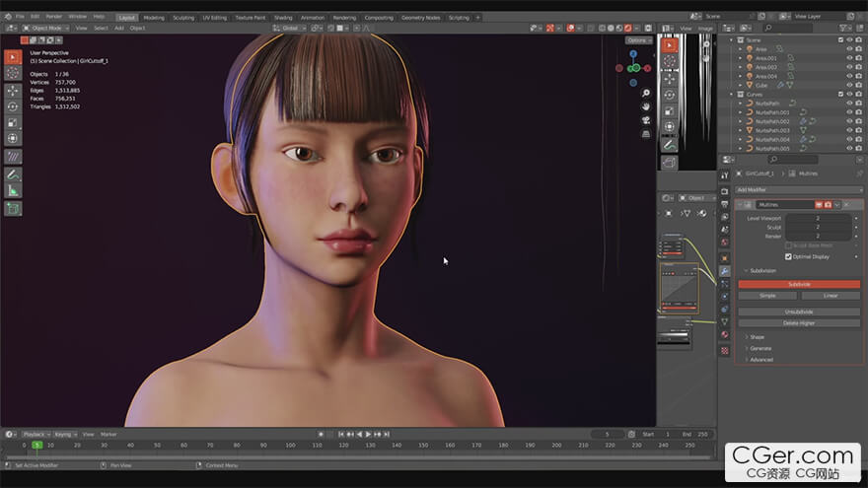Toggle exclude checkbox for Scene collection

[x=840, y=39]
